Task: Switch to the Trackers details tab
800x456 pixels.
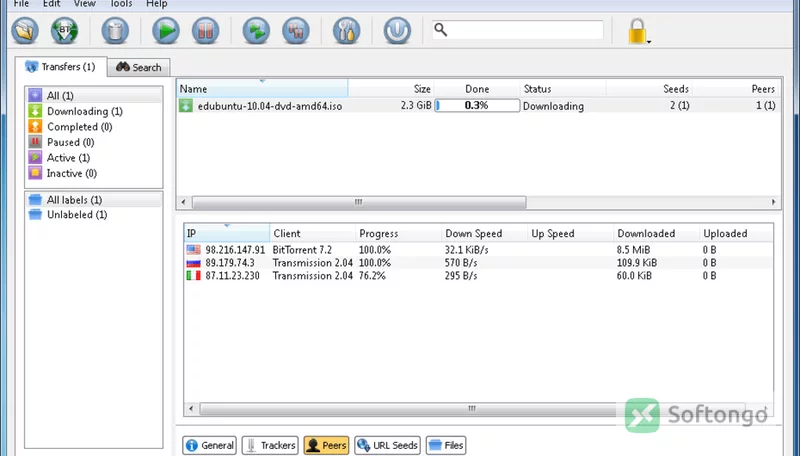Action: pos(270,445)
